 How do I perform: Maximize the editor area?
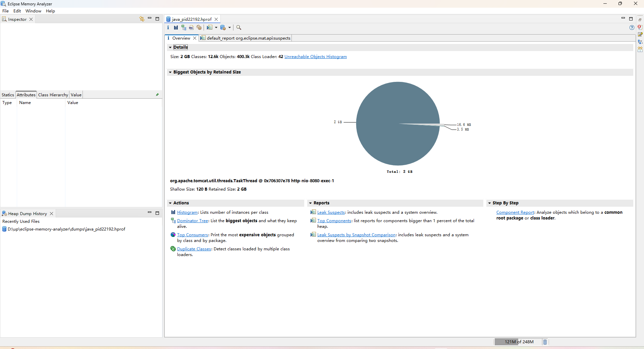click(631, 19)
